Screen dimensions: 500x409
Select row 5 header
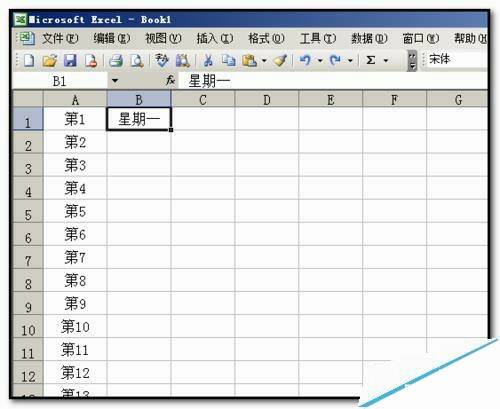tap(28, 211)
